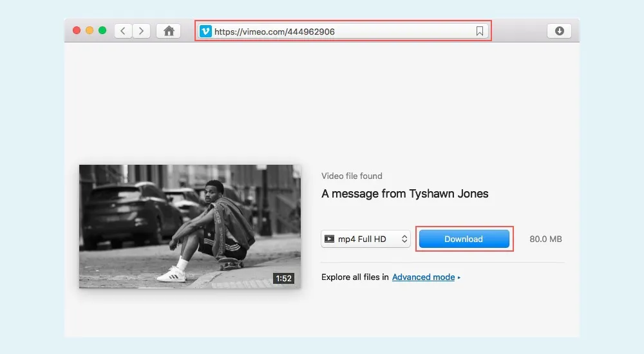644x354 pixels.
Task: Click the 80.0 MB file size label
Action: (x=545, y=239)
